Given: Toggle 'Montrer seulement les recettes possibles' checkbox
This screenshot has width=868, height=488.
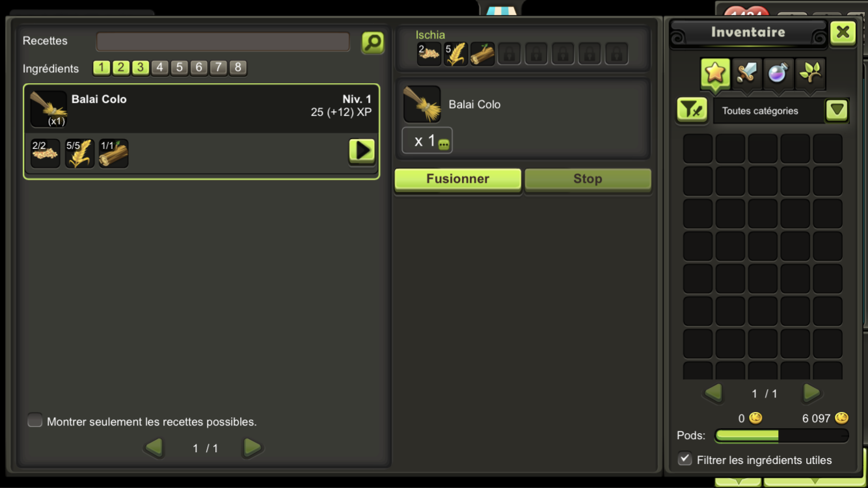Looking at the screenshot, I should (x=35, y=421).
